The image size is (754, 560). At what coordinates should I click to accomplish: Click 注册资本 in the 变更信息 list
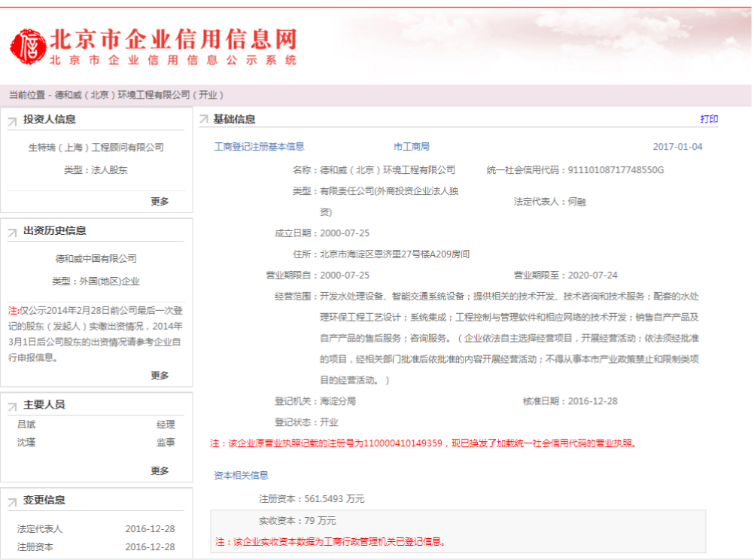35,547
